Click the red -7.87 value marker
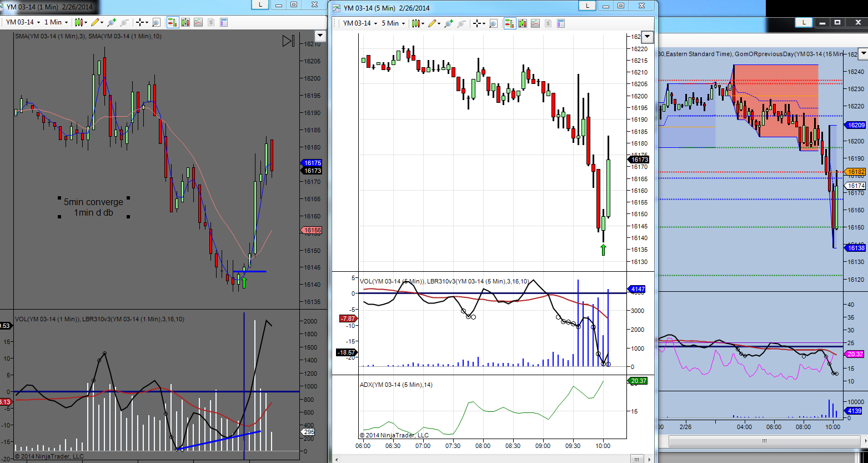Screen dimensions: 868x463 click(x=348, y=318)
